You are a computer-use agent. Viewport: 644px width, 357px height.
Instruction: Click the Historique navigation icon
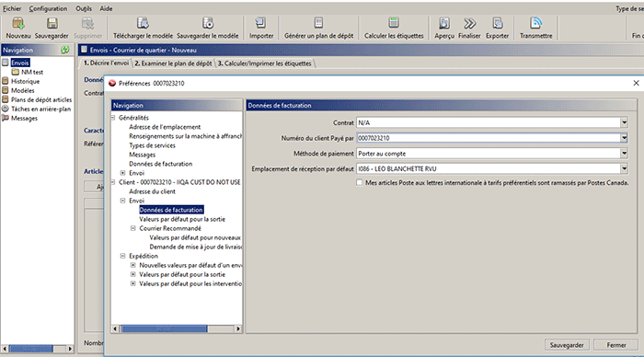pyautogui.click(x=6, y=81)
